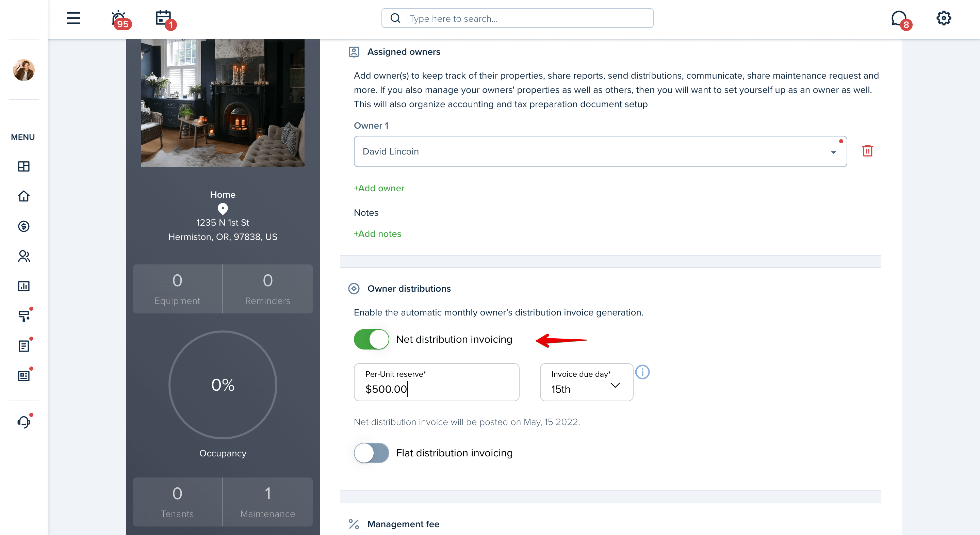Click the Owner distributions section icon

click(354, 288)
